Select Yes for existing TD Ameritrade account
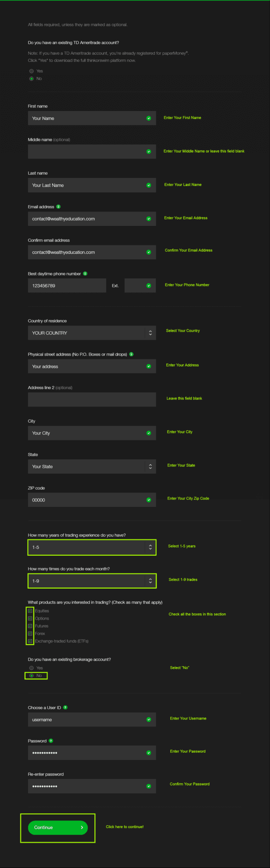 click(31, 71)
